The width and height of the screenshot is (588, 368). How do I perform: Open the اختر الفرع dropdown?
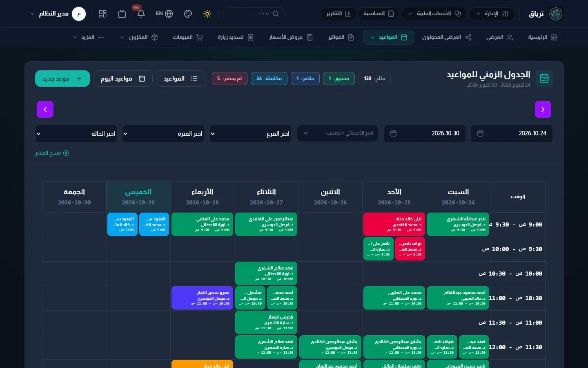(x=250, y=134)
